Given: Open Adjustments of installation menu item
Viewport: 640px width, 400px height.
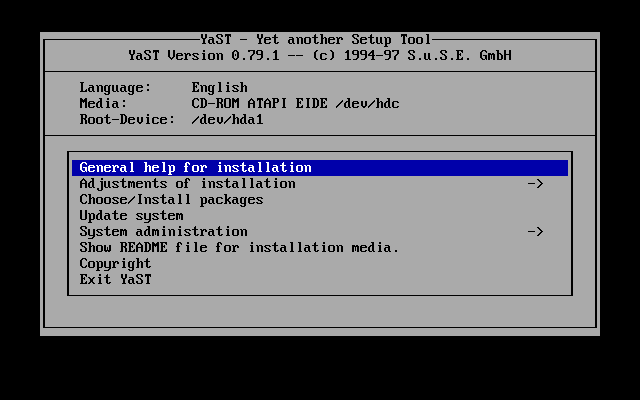Looking at the screenshot, I should click(187, 184).
